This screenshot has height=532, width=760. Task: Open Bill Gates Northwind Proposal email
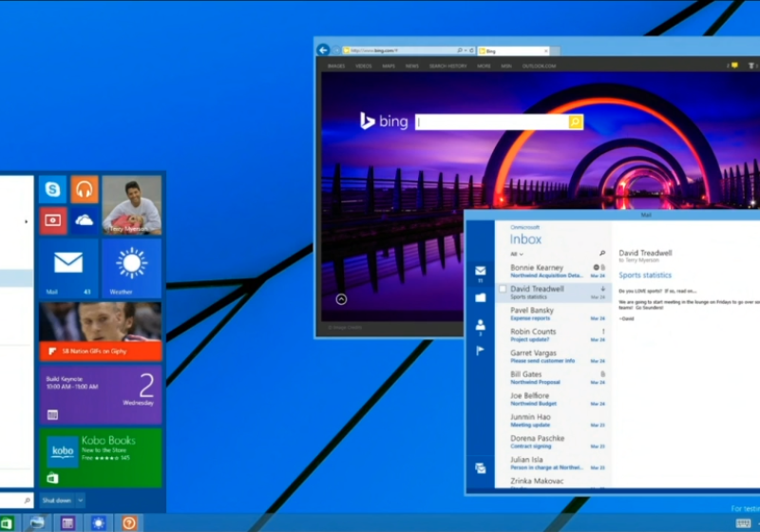[553, 377]
